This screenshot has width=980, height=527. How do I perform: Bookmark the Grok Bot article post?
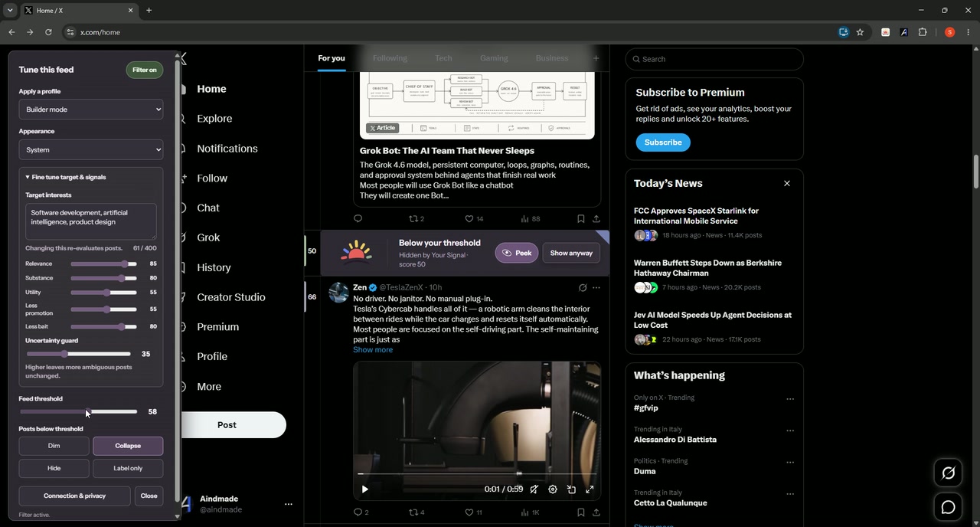pos(580,219)
